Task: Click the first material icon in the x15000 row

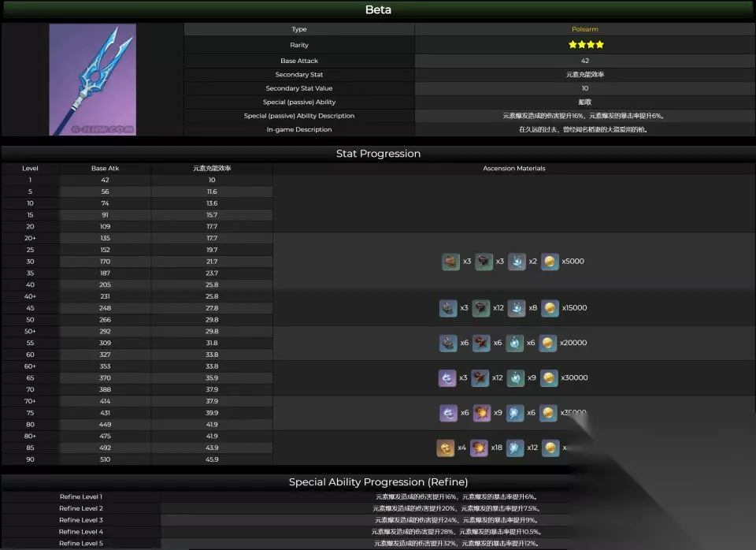Action: click(x=448, y=308)
